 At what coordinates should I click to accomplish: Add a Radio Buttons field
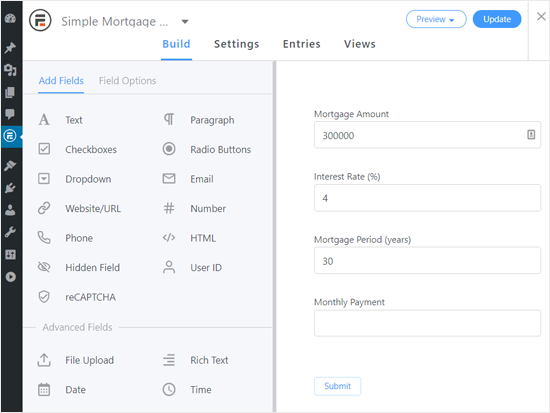tap(207, 149)
